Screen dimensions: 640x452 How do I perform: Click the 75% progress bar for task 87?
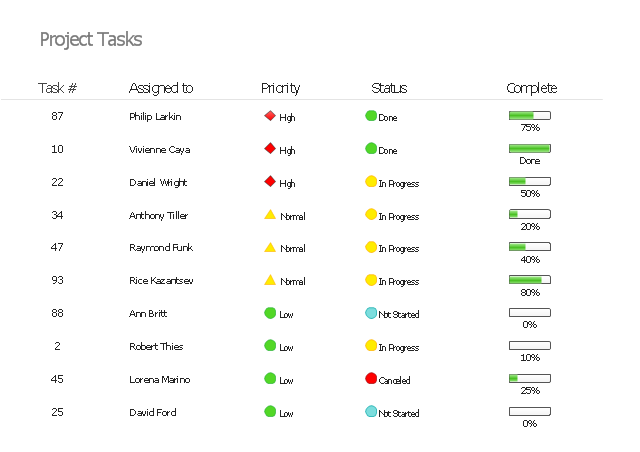pos(530,116)
